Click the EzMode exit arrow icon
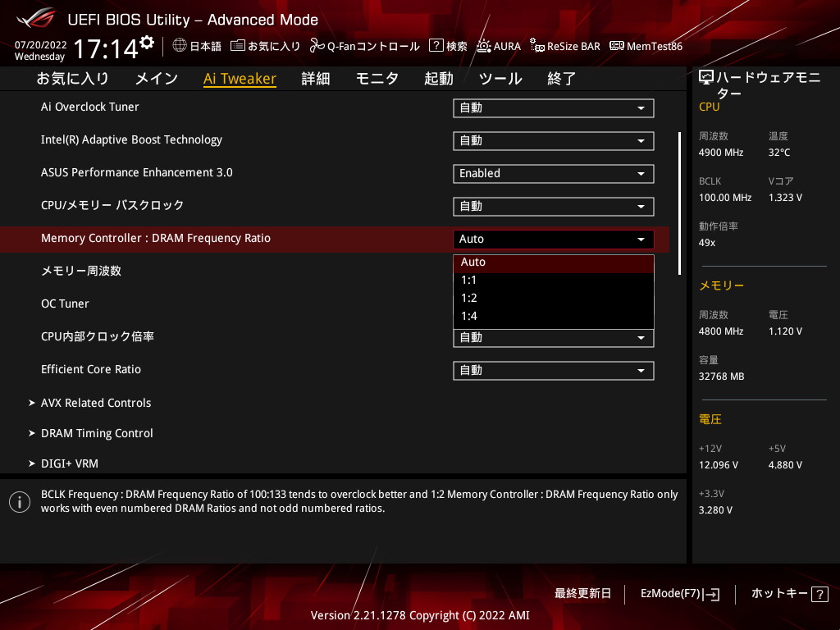 click(713, 594)
